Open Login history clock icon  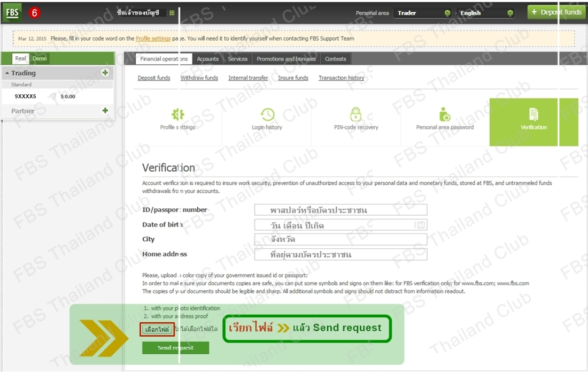pyautogui.click(x=267, y=115)
